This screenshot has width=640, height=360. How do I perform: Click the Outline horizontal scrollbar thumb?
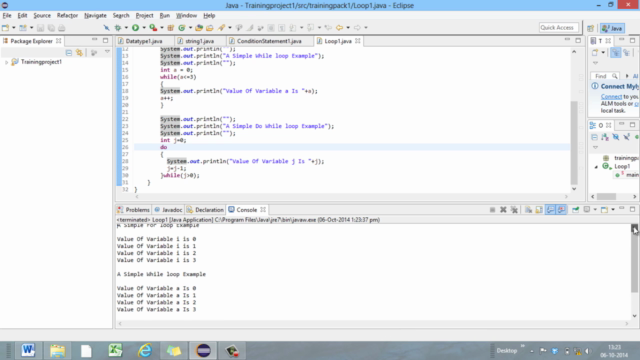606,197
